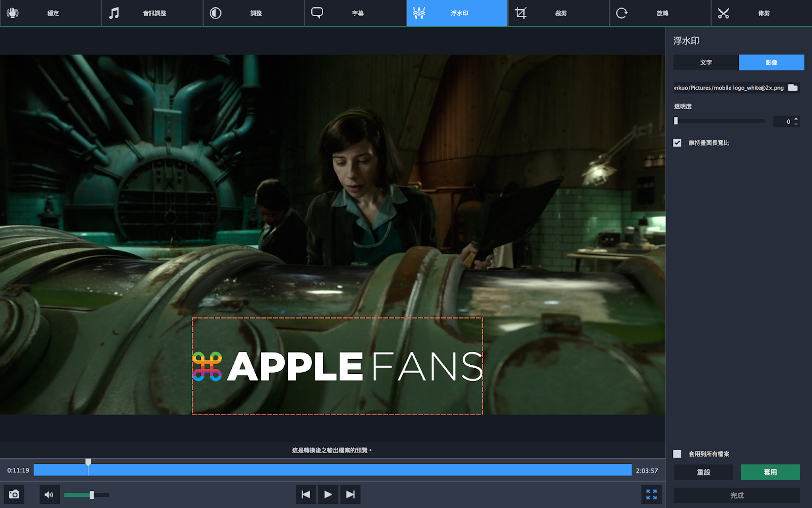Click the 重設 reset button

coord(703,472)
